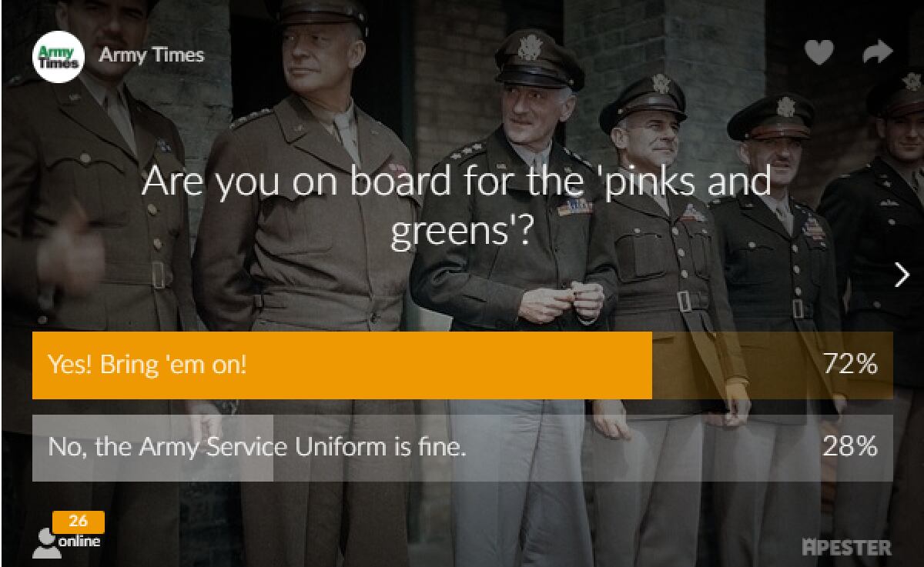
Task: Open the Army Times publisher name link
Action: 152,55
